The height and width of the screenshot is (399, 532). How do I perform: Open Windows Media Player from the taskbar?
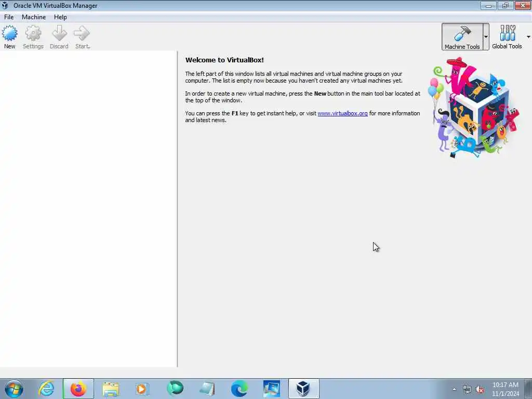(142, 389)
